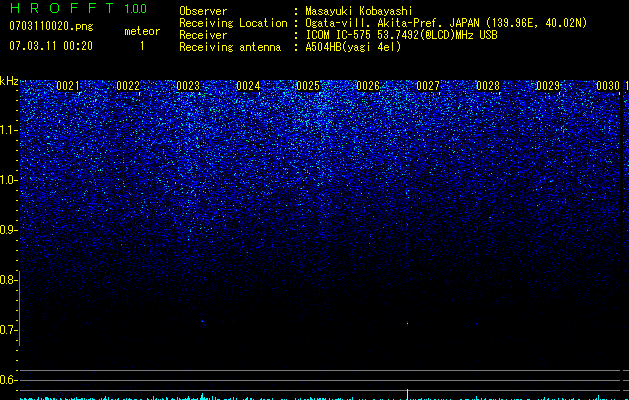Click the 0024 time marker
629x400 pixels.
(248, 86)
